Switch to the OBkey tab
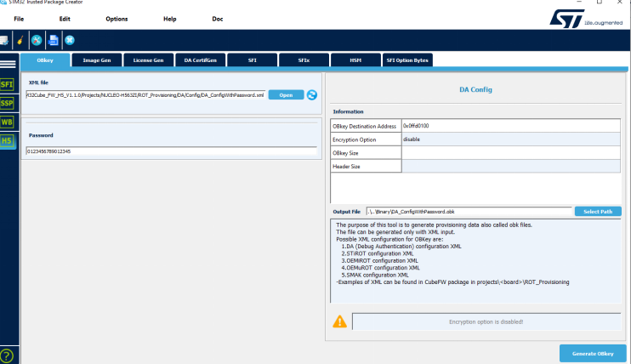 45,60
